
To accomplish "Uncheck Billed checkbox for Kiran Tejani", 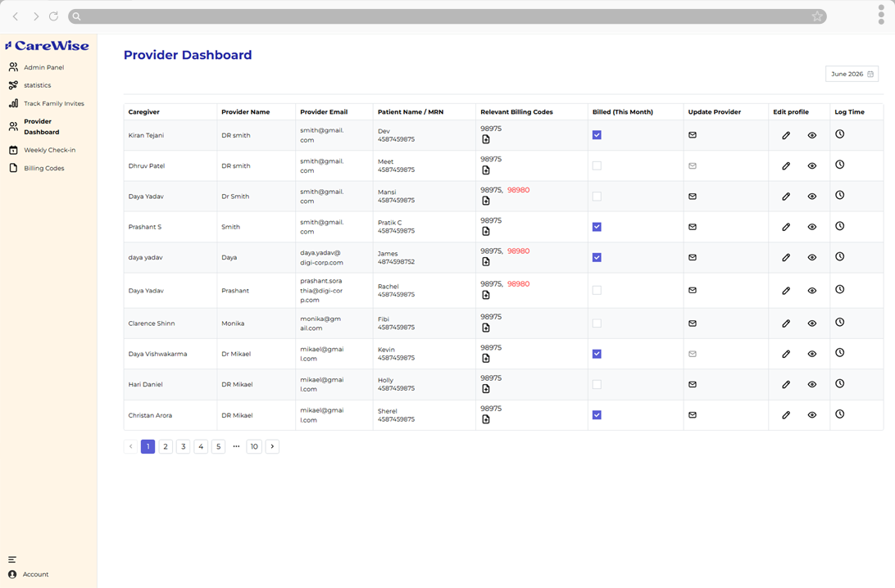I will click(597, 135).
